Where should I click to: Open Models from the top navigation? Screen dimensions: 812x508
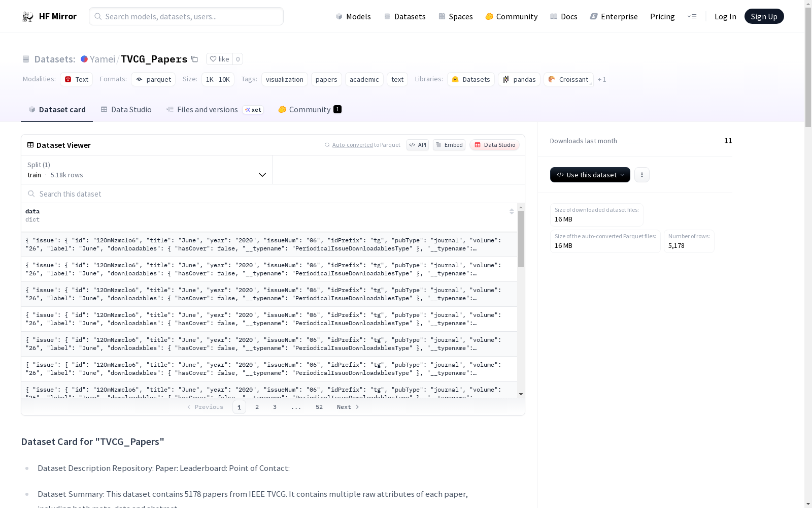point(353,16)
